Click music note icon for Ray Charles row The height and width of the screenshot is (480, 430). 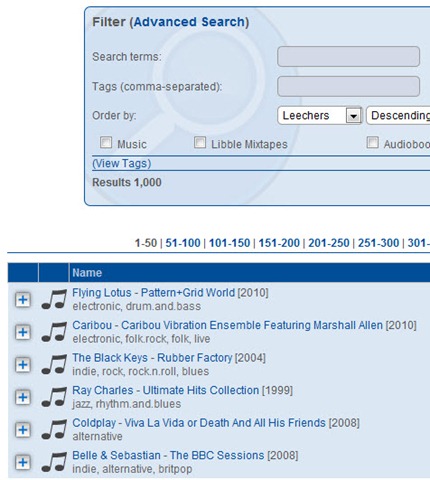point(54,397)
